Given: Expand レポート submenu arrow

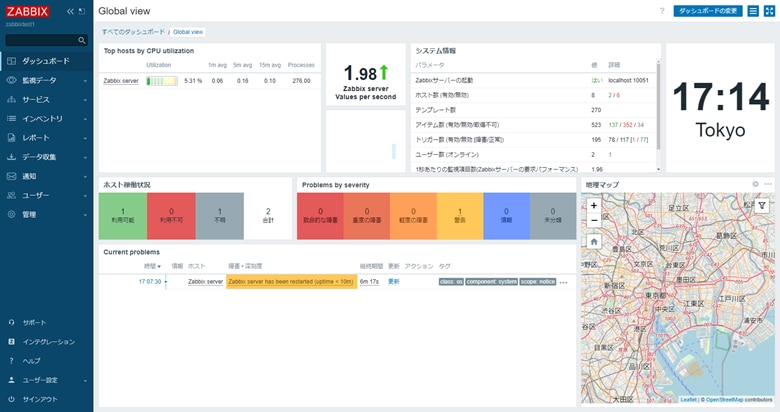Looking at the screenshot, I should [x=85, y=138].
